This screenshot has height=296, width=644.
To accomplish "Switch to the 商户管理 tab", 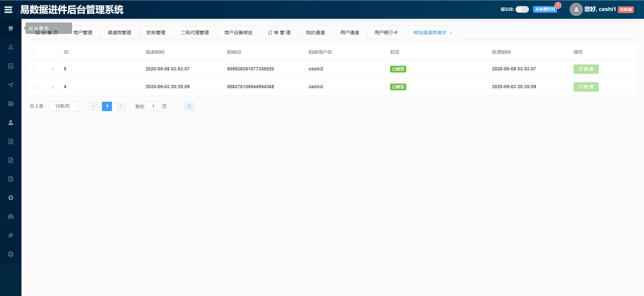I will pos(83,33).
